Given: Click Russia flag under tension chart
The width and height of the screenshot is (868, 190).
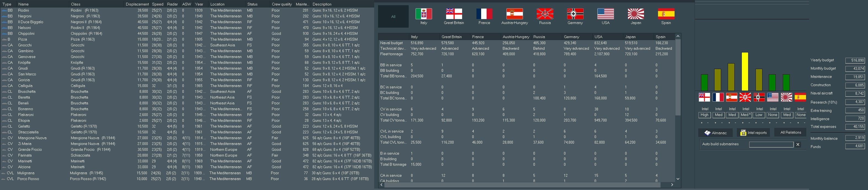Looking at the screenshot, I should (745, 97).
